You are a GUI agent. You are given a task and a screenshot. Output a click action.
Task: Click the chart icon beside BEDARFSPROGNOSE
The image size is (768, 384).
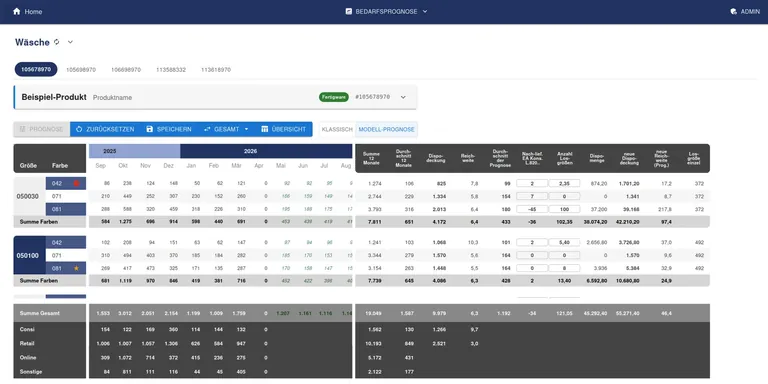tap(349, 11)
